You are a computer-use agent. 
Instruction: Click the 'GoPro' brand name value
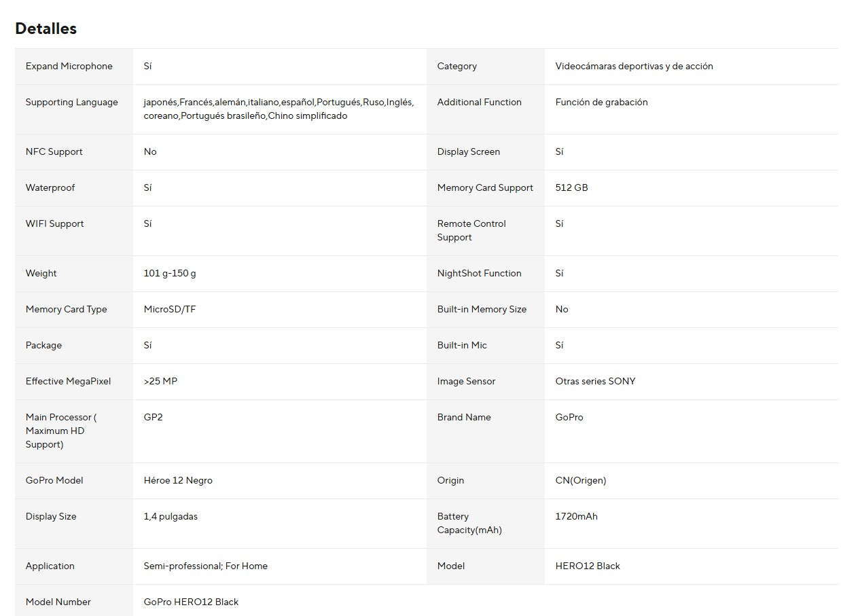569,417
